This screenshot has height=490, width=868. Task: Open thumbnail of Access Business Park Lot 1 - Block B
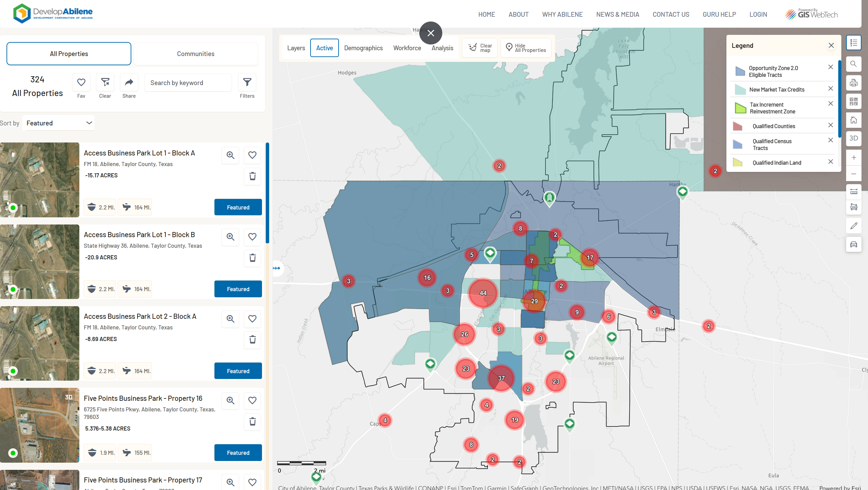(x=40, y=261)
